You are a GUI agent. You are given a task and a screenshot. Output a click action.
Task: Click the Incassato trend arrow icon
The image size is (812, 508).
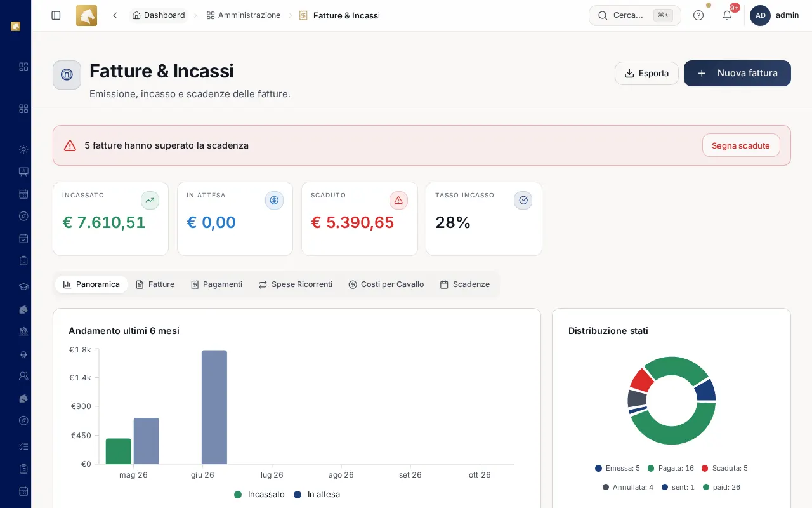click(x=150, y=200)
